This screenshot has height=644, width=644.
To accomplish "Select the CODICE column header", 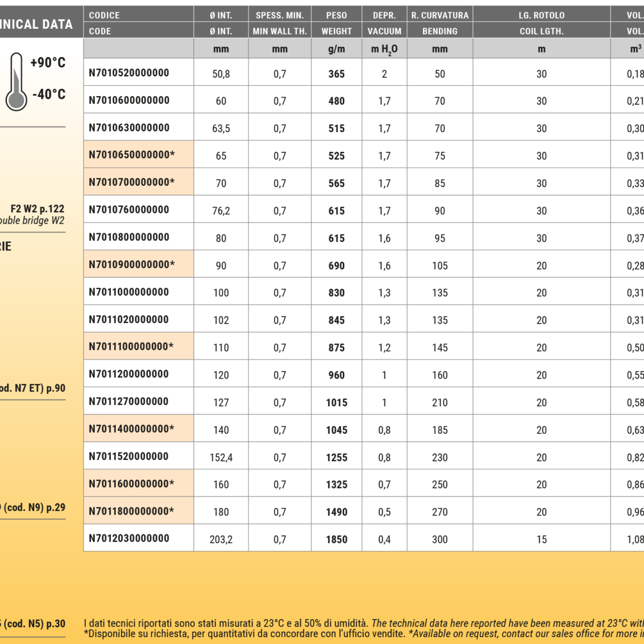I will [x=105, y=15].
